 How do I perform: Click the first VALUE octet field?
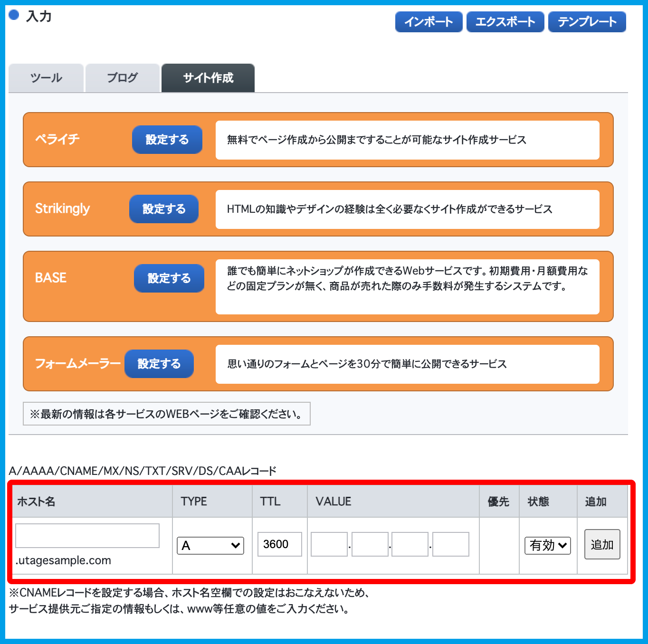pyautogui.click(x=329, y=544)
